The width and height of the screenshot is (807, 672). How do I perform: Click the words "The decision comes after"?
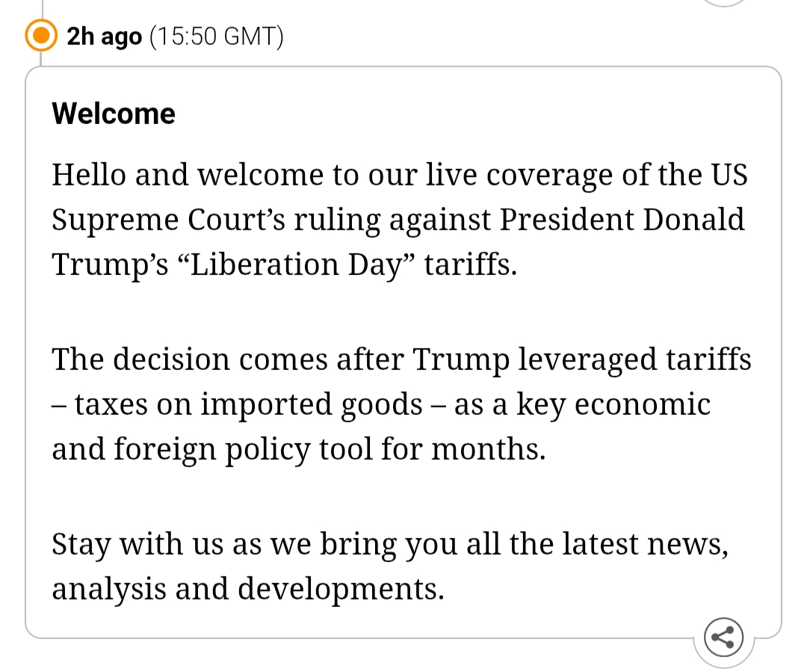[x=227, y=360]
